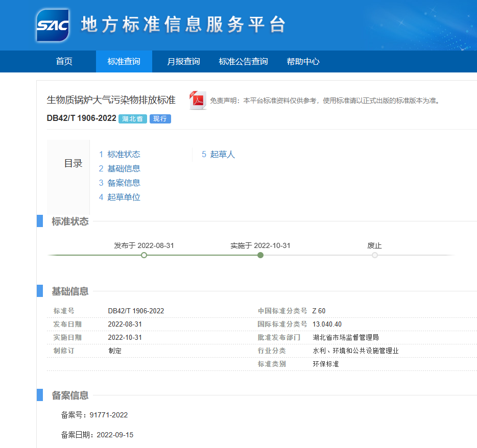The width and height of the screenshot is (477, 448).
Task: Click the SAC logo icon
Action: [53, 25]
